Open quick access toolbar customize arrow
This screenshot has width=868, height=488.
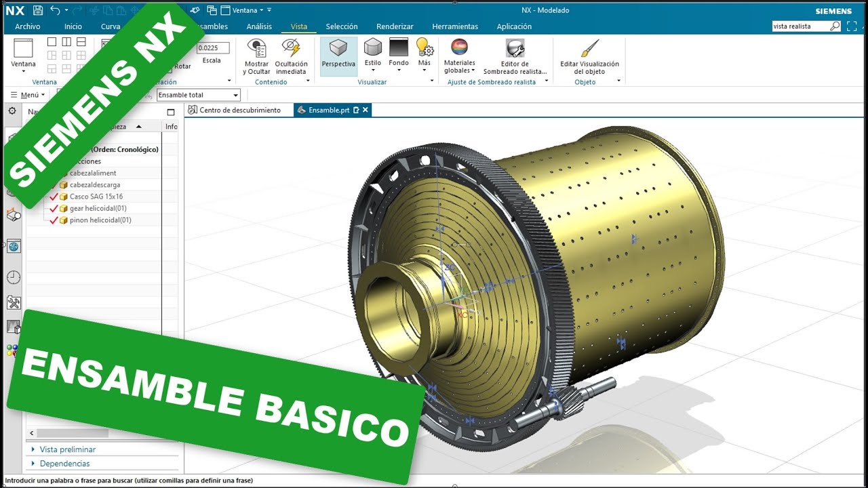[x=269, y=10]
